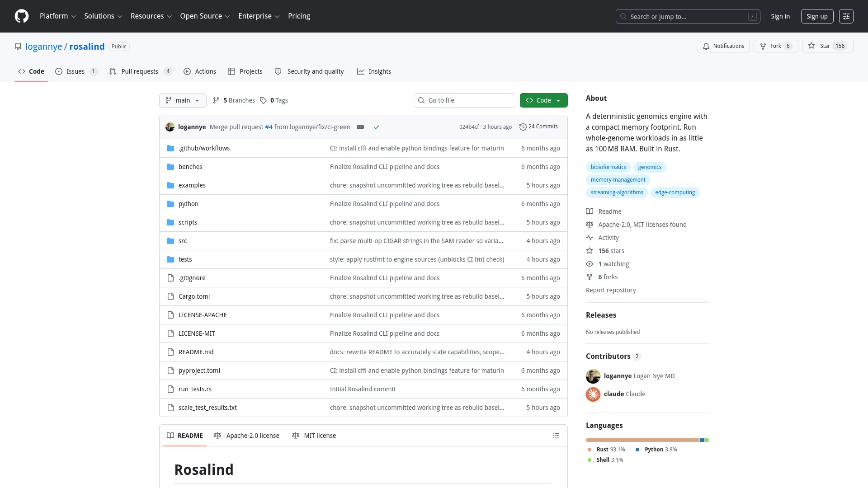Star the rosalind repository
868x488 pixels.
827,46
